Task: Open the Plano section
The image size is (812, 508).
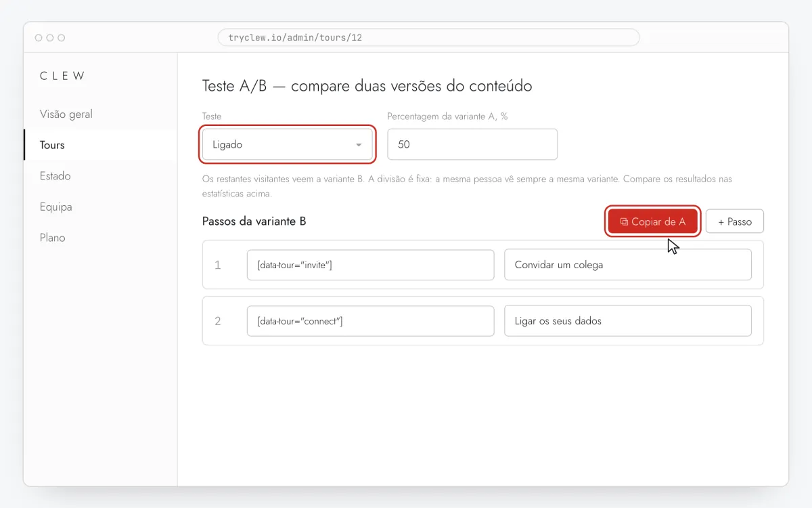Action: point(53,238)
